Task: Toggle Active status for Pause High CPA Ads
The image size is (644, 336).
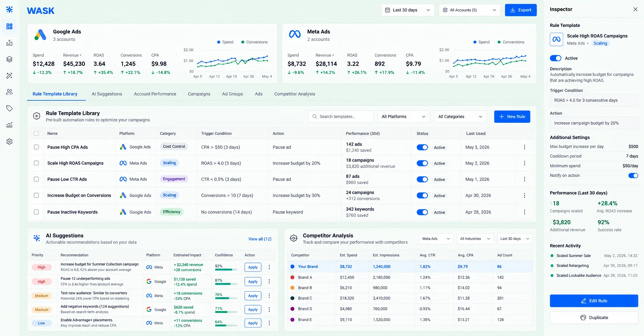Action: (x=422, y=147)
